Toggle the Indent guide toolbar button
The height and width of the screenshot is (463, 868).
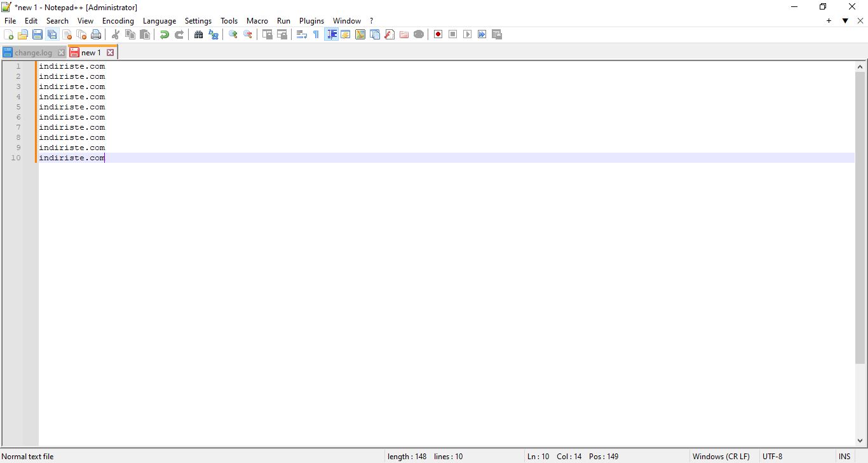tap(331, 34)
